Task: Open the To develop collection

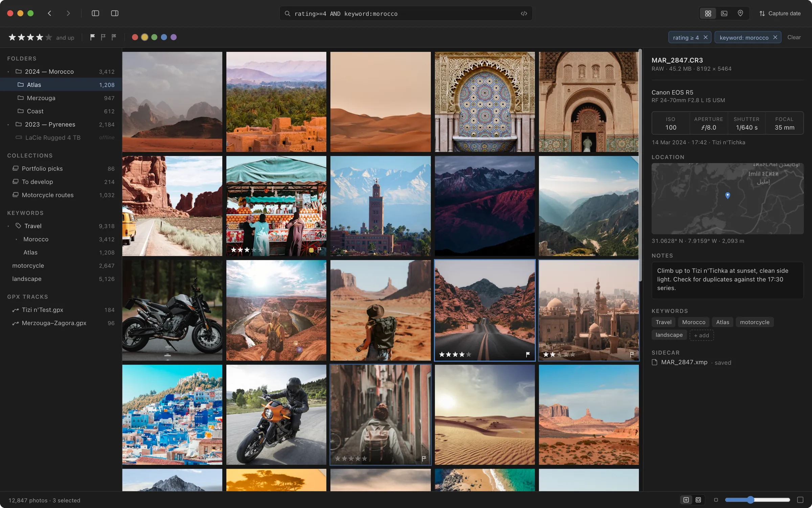Action: click(61, 182)
